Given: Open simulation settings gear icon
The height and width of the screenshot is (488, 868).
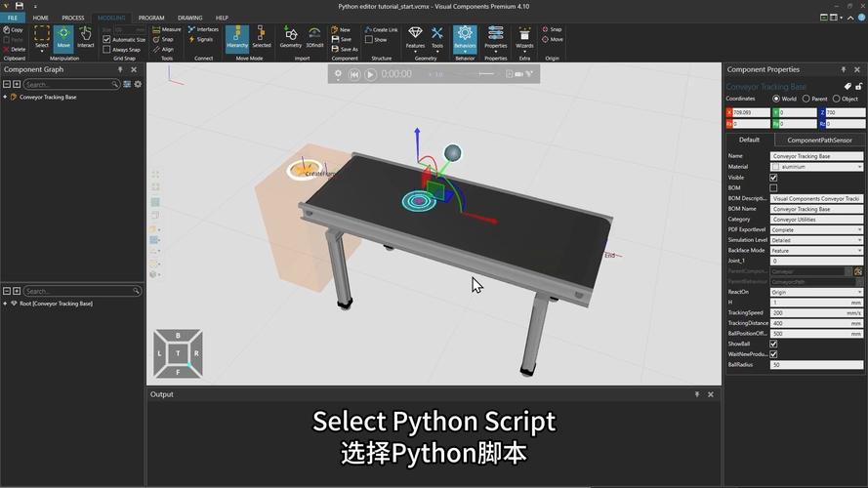Looking at the screenshot, I should point(338,73).
